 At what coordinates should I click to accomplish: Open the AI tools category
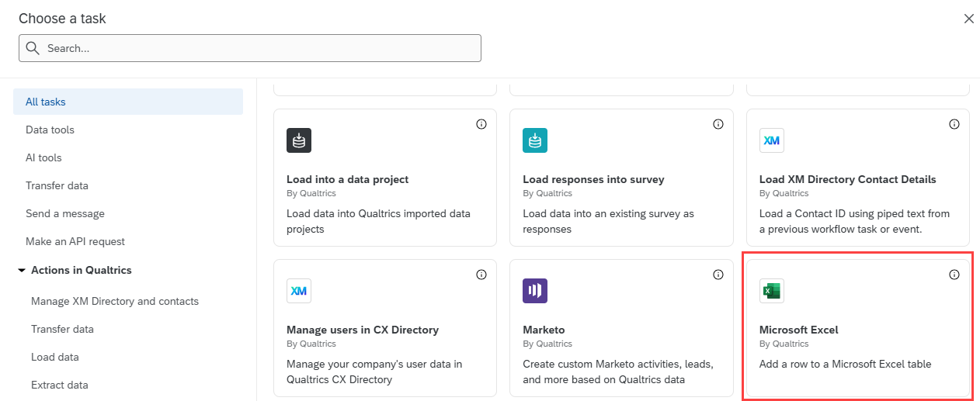point(43,157)
